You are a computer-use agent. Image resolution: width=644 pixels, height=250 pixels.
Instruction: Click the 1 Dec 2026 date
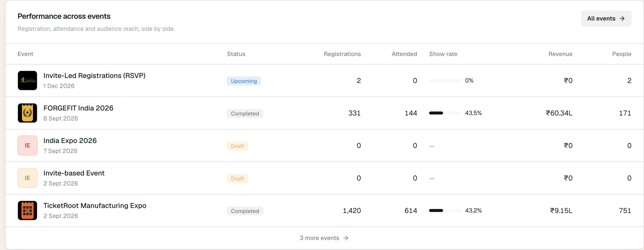pyautogui.click(x=59, y=86)
